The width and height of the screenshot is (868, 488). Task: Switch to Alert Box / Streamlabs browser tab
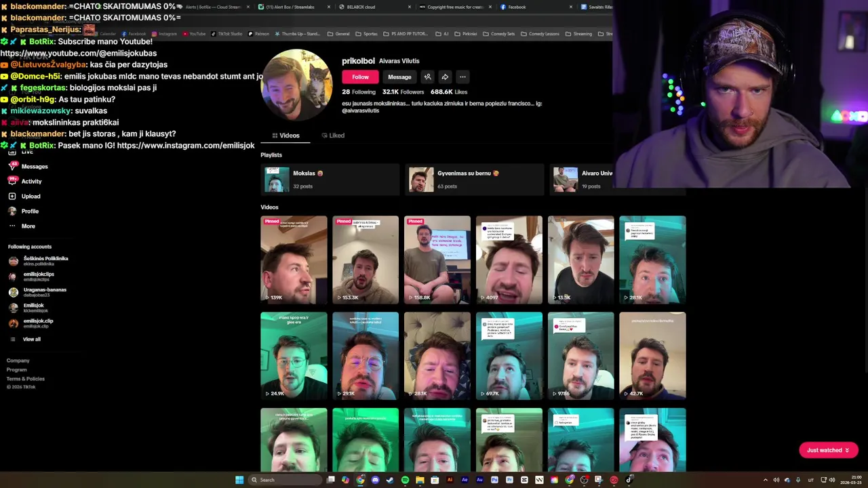coord(293,7)
